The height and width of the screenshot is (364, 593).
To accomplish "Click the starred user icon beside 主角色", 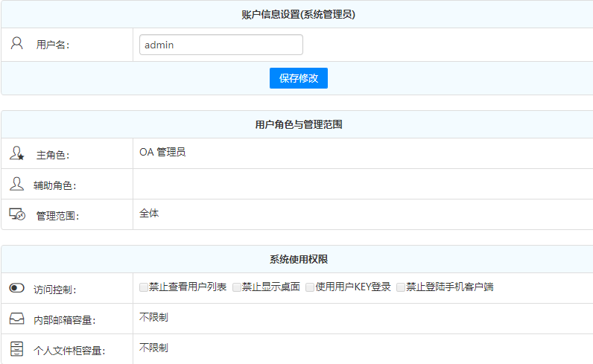I will (17, 153).
